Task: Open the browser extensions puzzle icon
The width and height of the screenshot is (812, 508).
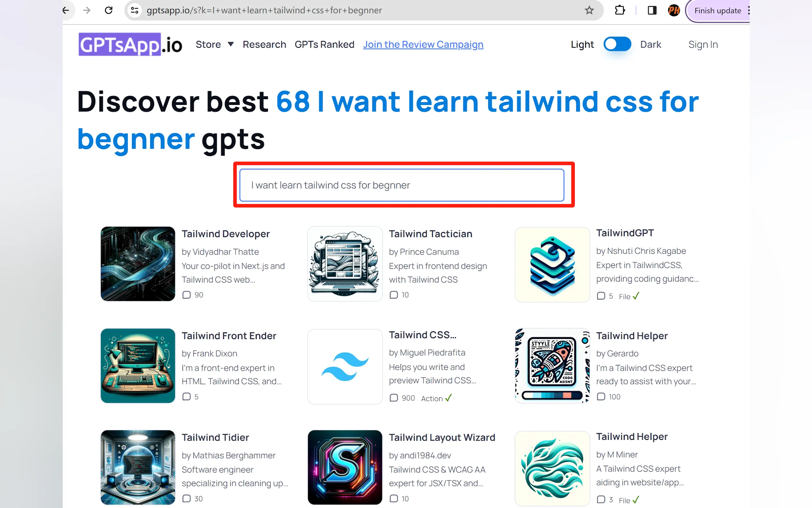Action: 620,11
